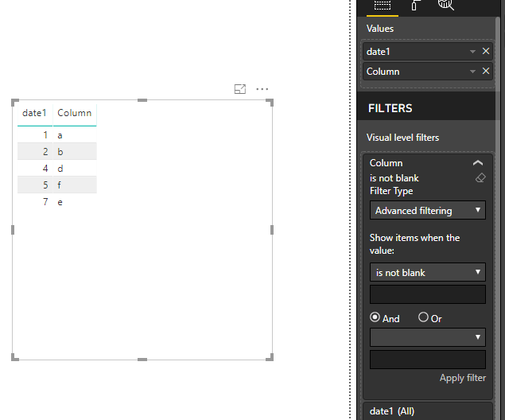Click Apply filter link
505x420 pixels.
pos(463,378)
